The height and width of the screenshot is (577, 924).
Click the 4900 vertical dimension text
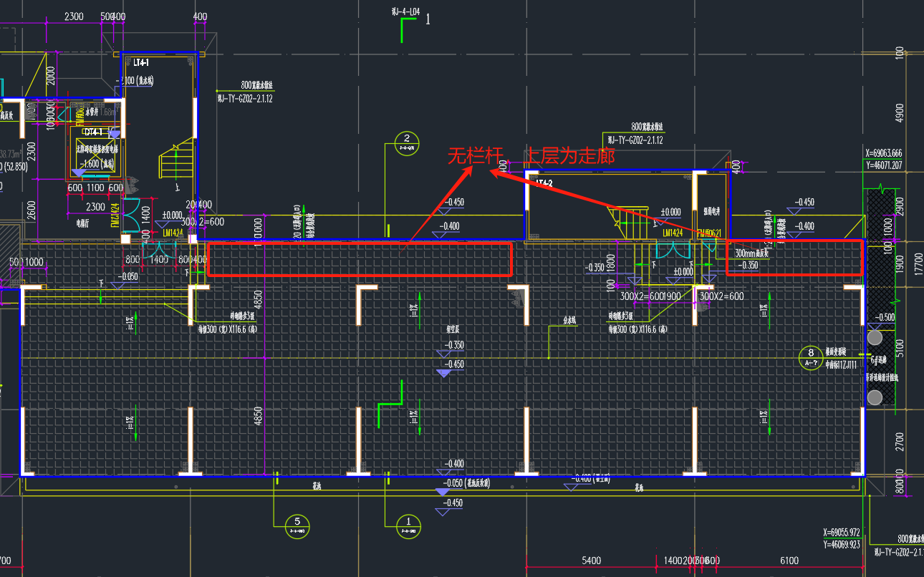tap(900, 112)
